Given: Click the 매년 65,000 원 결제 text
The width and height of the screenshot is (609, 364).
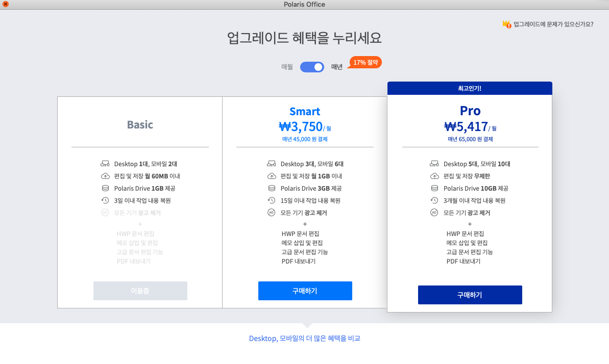Looking at the screenshot, I should pos(470,139).
